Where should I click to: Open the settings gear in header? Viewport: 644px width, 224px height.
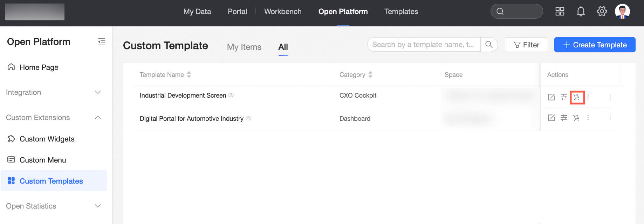(x=602, y=11)
